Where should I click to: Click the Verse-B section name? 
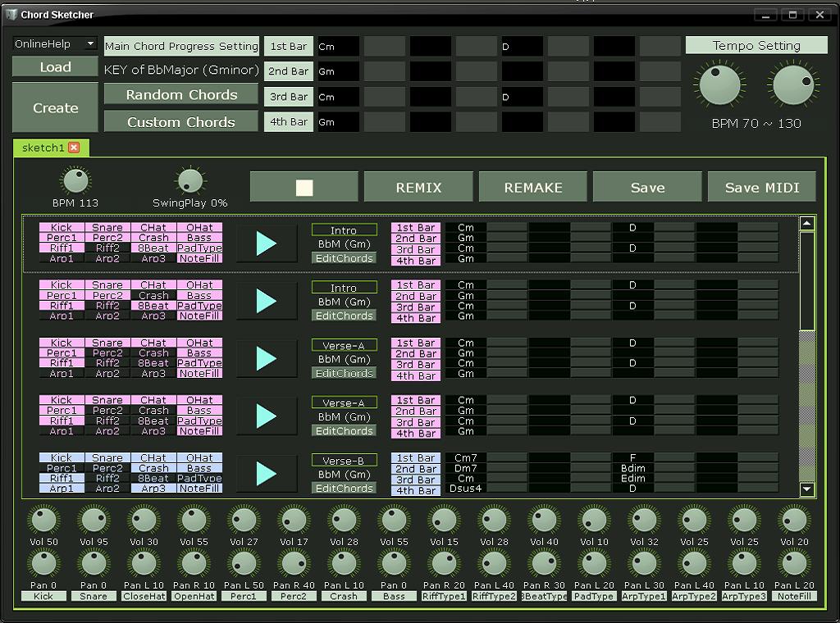click(344, 461)
